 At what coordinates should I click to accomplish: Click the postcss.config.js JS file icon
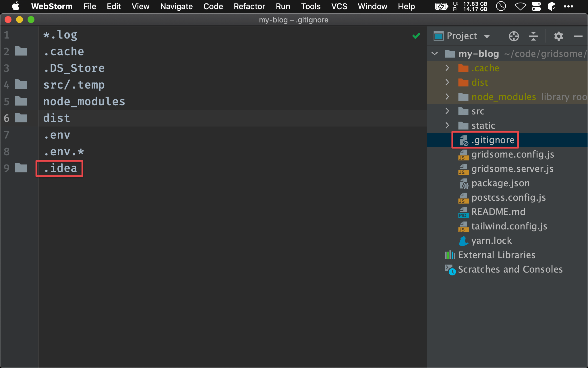463,198
